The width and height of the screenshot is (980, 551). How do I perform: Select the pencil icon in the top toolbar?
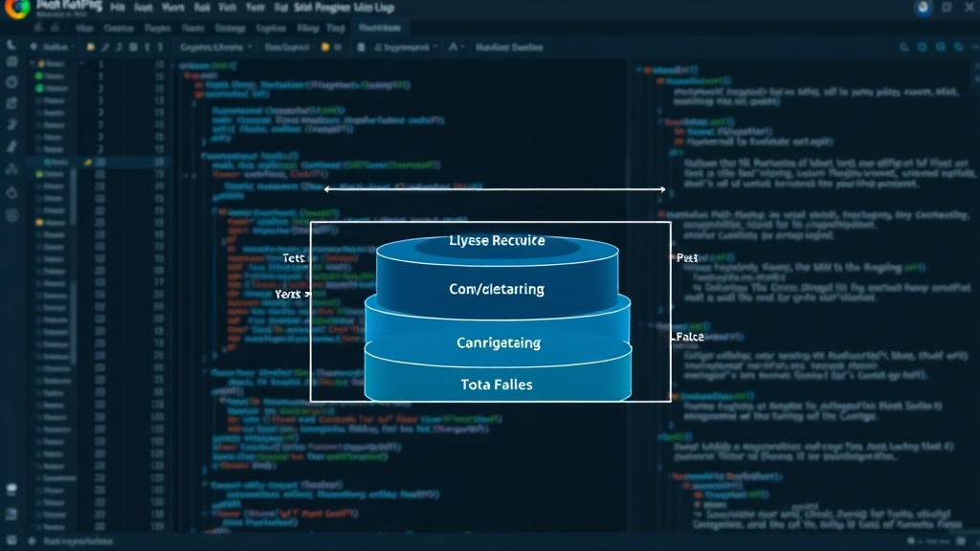click(x=105, y=47)
